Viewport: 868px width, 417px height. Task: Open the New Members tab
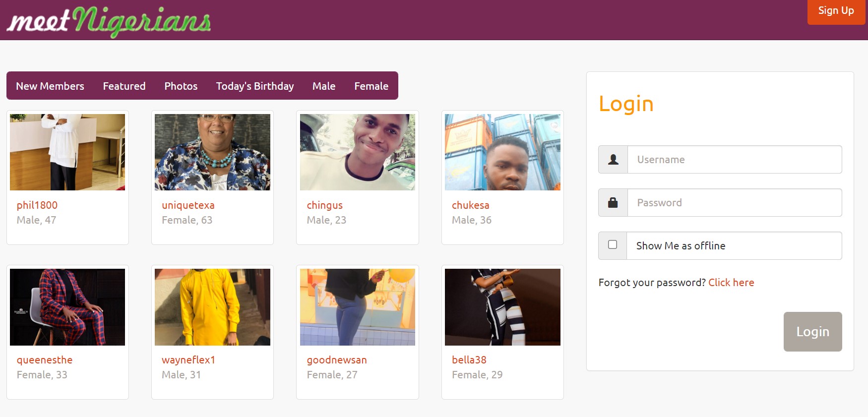[50, 86]
